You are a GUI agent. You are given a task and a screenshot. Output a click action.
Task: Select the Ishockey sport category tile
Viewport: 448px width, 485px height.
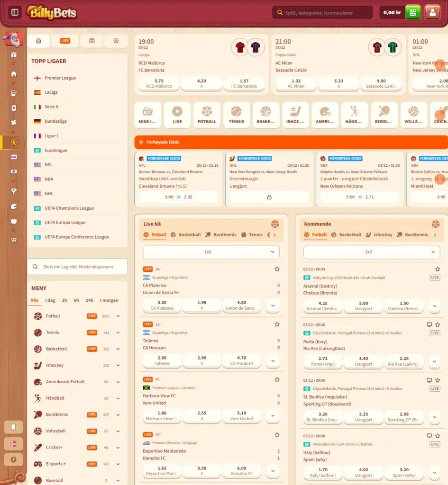tap(295, 115)
